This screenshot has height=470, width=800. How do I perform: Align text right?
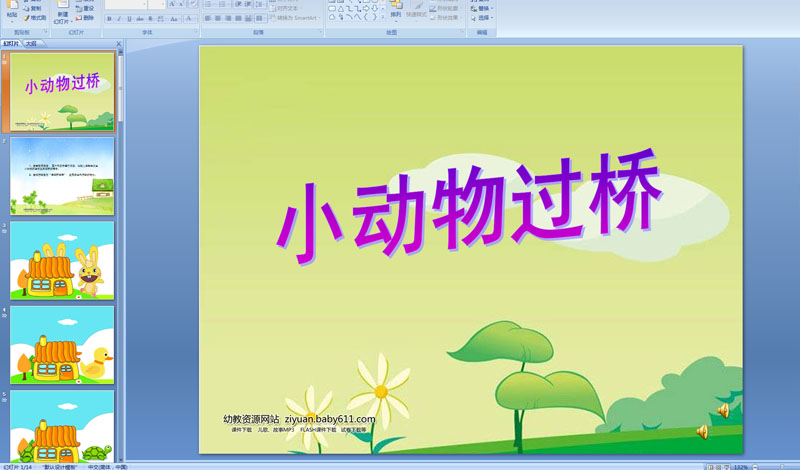pos(228,18)
